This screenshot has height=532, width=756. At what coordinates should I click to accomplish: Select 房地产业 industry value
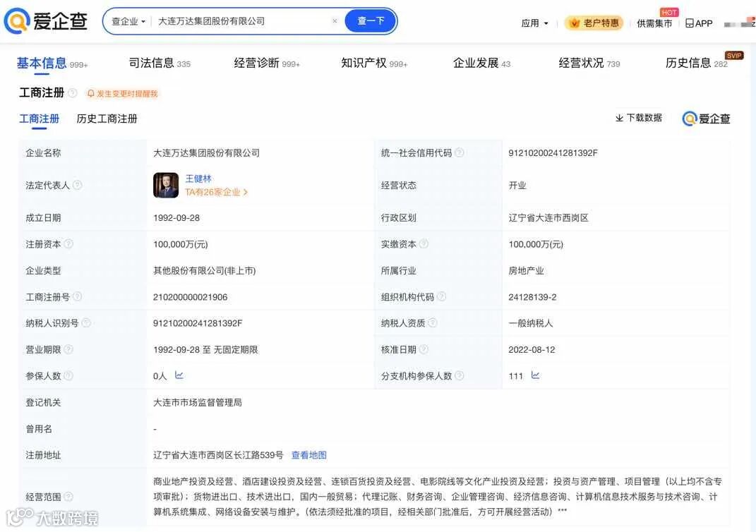pos(526,271)
